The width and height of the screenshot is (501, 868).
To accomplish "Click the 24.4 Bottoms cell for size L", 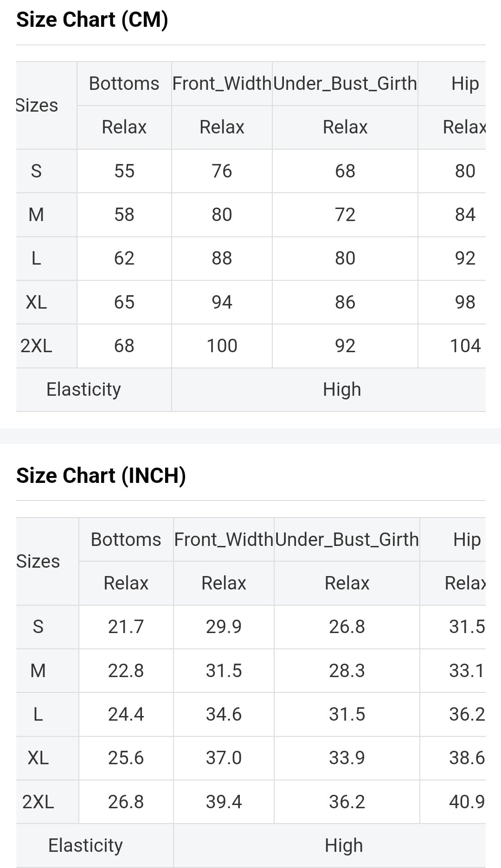I will pos(126,715).
